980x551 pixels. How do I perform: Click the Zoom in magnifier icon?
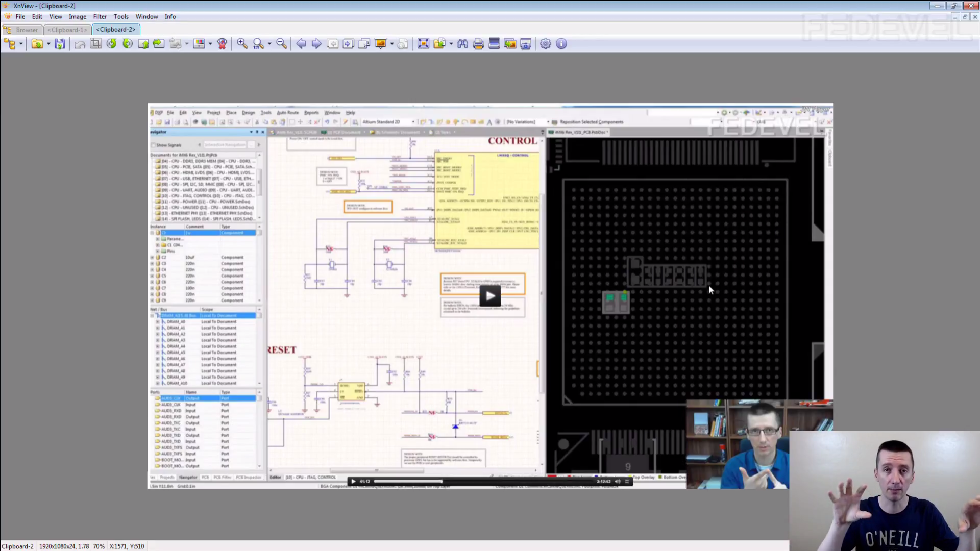(x=242, y=44)
